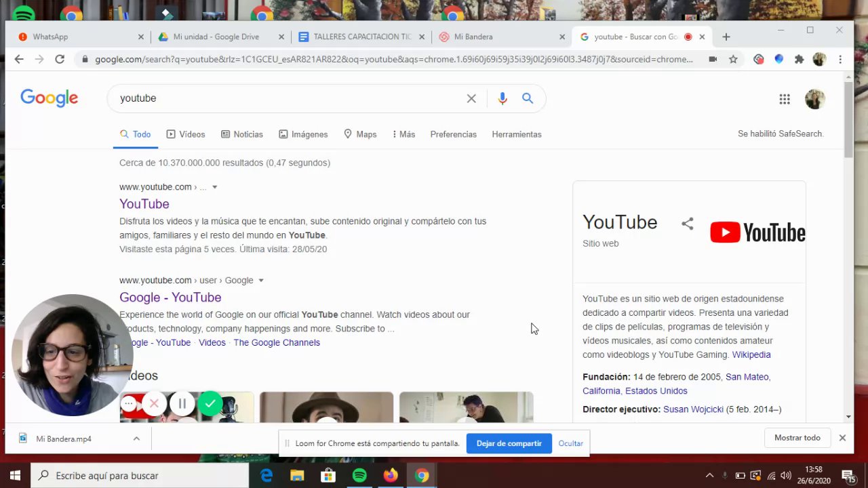This screenshot has height=488, width=868.
Task: Open the Google apps grid
Action: click(785, 99)
